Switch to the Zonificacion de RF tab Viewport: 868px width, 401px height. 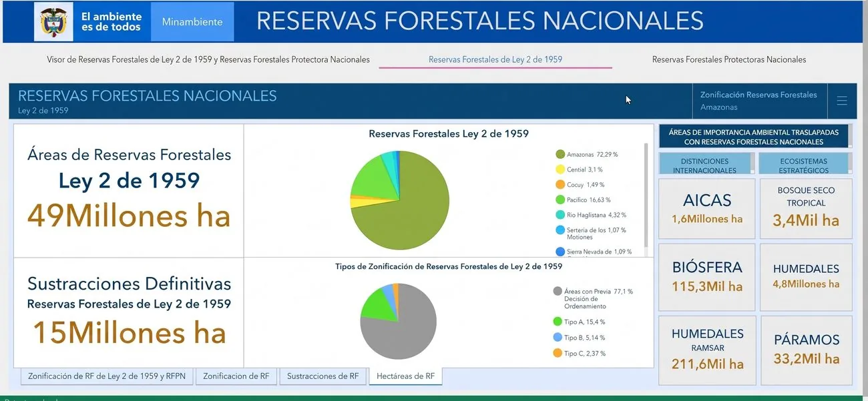(x=236, y=376)
